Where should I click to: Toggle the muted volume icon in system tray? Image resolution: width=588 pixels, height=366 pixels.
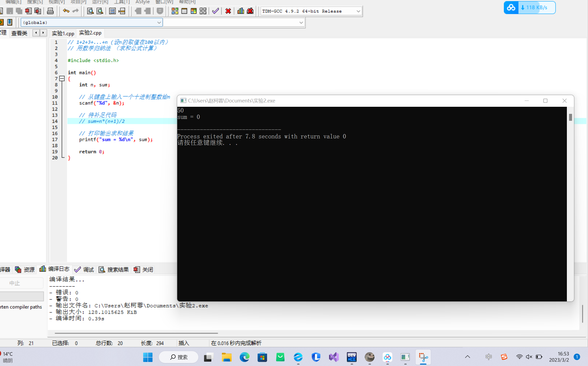coord(529,357)
